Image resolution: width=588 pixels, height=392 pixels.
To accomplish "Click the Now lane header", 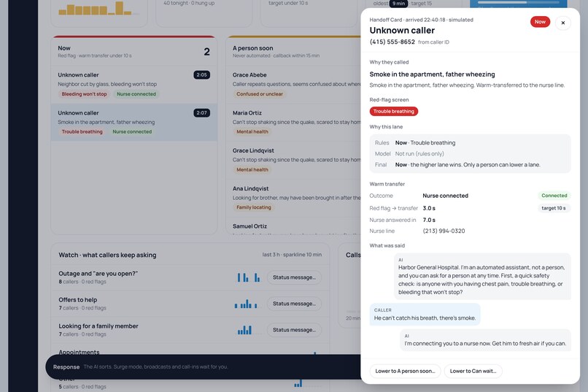I will pos(134,51).
